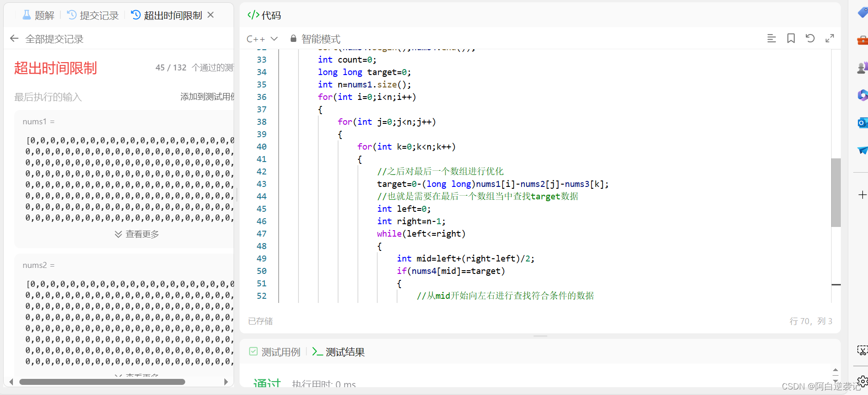Viewport: 868px width, 395px height.
Task: Click the bookmark icon in the code toolbar
Action: click(x=791, y=39)
